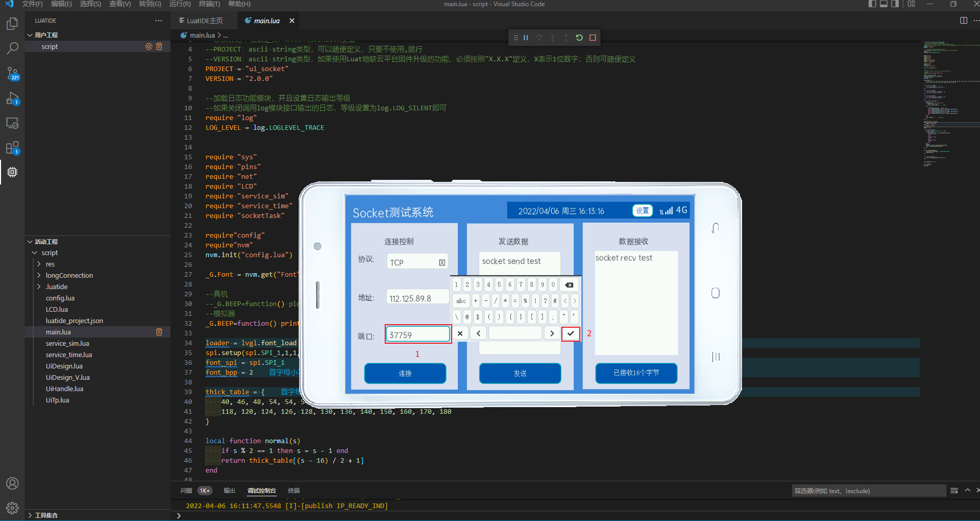Viewport: 980px width, 521px height.
Task: Maximize the bottom panel size
Action: coord(968,491)
